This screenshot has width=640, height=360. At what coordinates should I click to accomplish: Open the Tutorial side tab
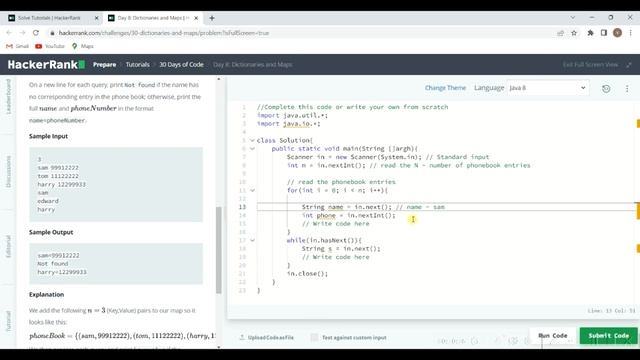coord(8,321)
